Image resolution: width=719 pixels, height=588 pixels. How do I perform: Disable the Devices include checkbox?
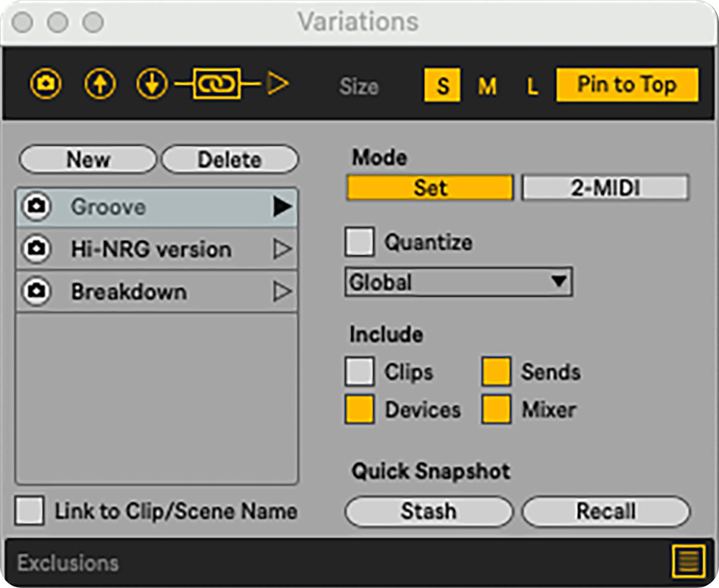click(x=359, y=410)
